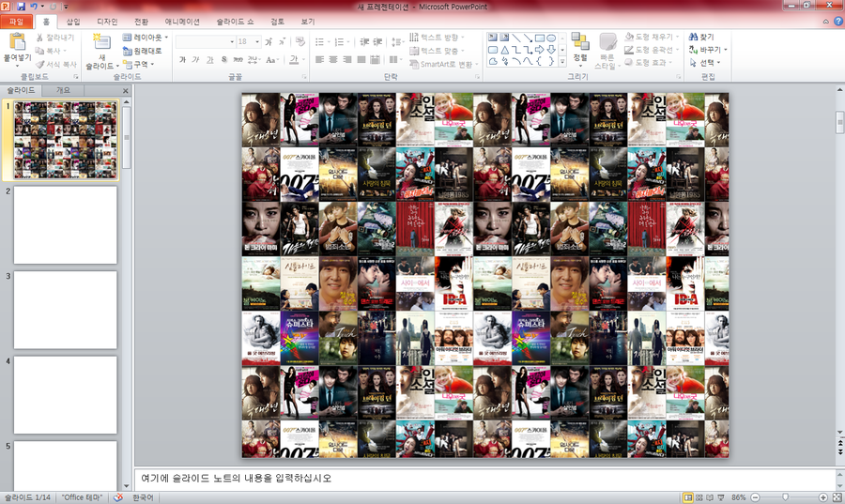Select the rectangle shape in shapes gallery
Viewport: 845px width, 504px height.
point(540,38)
